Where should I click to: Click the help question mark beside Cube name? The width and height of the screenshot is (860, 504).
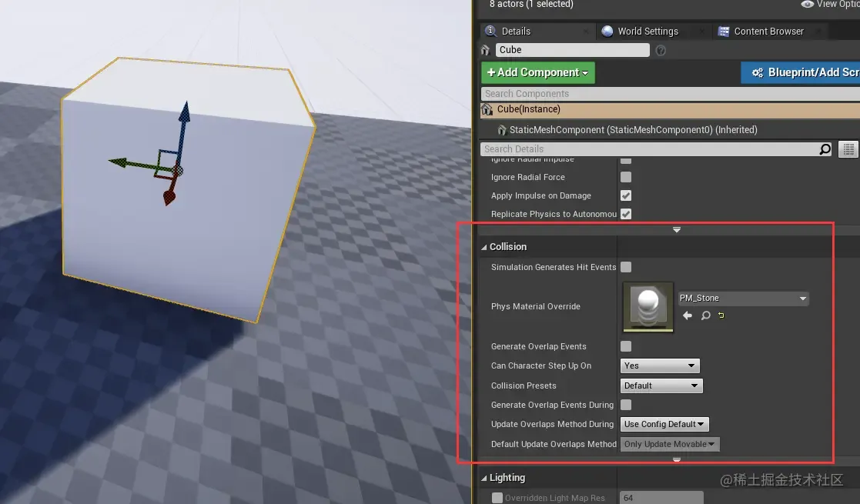(661, 51)
